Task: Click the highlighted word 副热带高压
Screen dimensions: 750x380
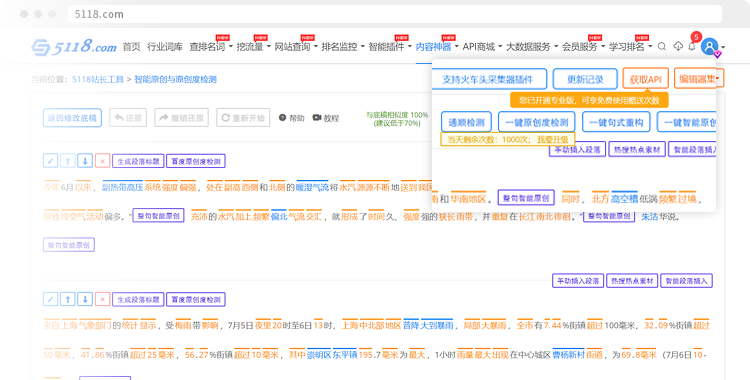Action: (123, 187)
